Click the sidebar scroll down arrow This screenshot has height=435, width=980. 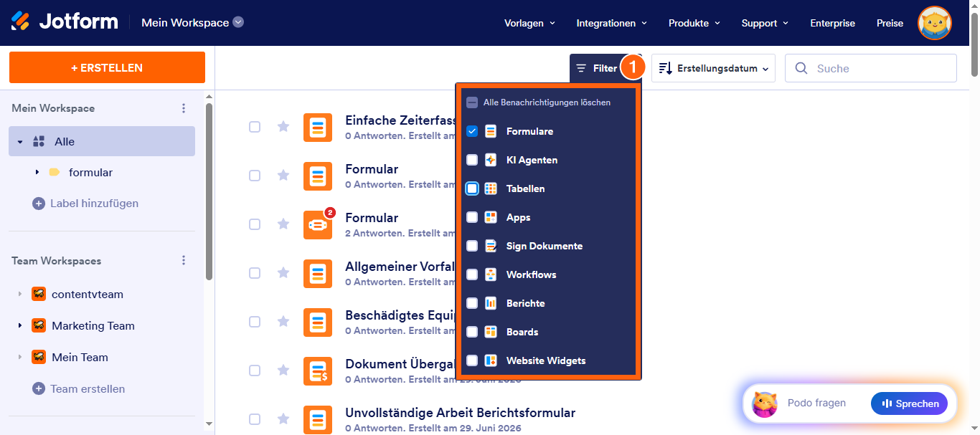tap(209, 424)
